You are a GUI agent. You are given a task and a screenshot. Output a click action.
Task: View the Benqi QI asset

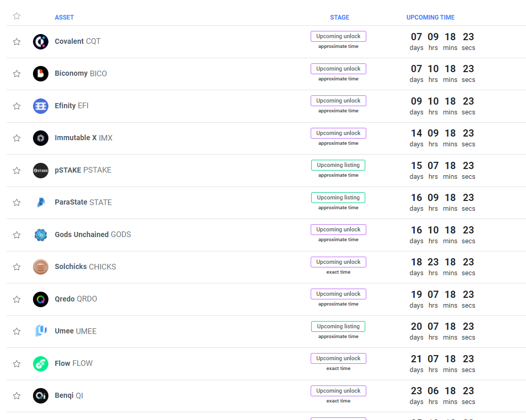(x=69, y=395)
